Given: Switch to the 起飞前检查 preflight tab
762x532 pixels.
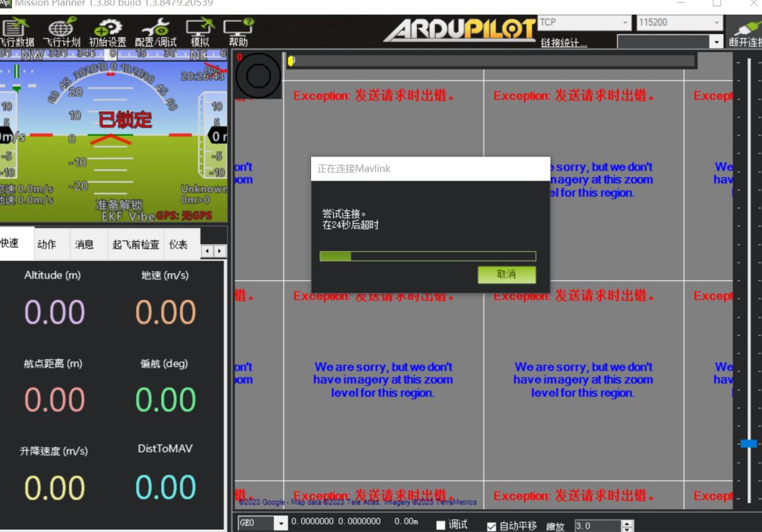Looking at the screenshot, I should click(135, 244).
